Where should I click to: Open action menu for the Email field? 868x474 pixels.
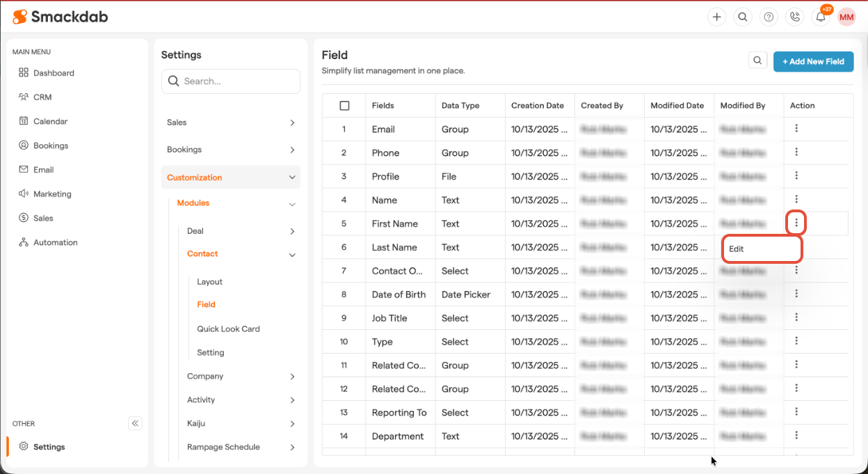point(796,129)
